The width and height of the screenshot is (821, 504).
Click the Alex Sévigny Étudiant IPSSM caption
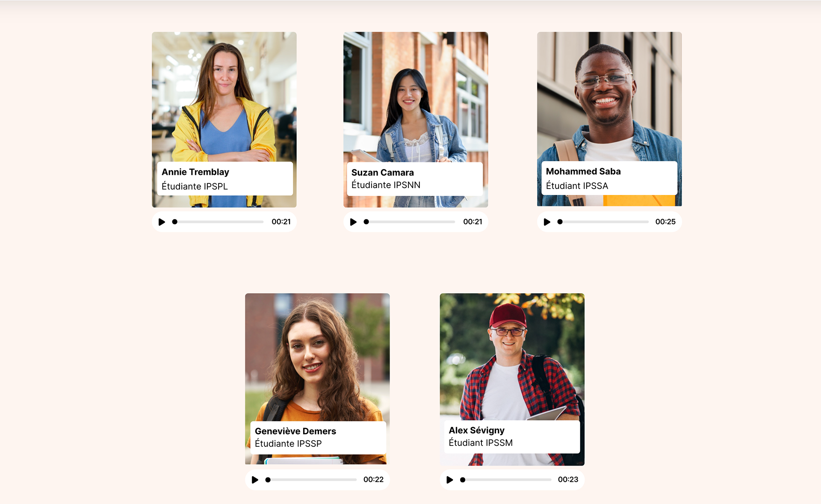[x=512, y=436]
